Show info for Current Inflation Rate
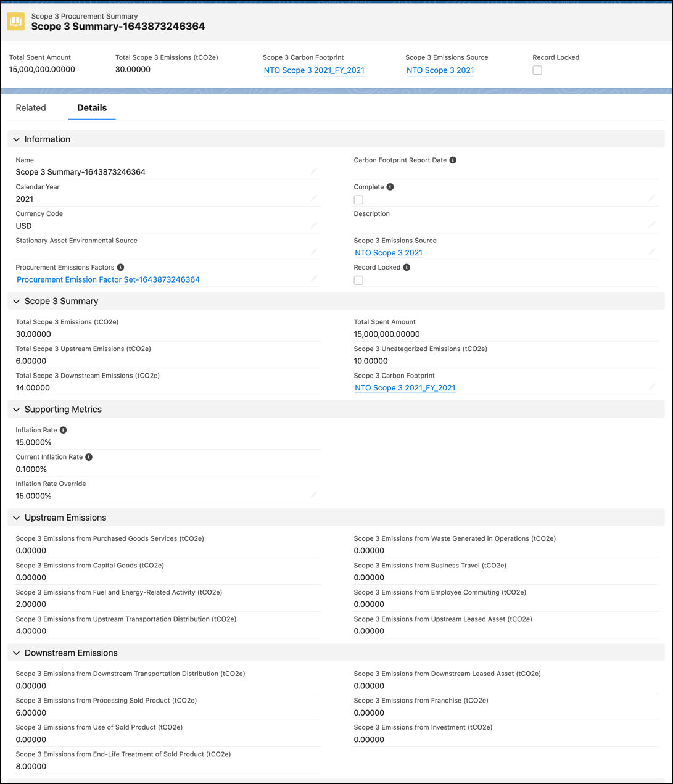This screenshot has height=784, width=673. pos(89,457)
